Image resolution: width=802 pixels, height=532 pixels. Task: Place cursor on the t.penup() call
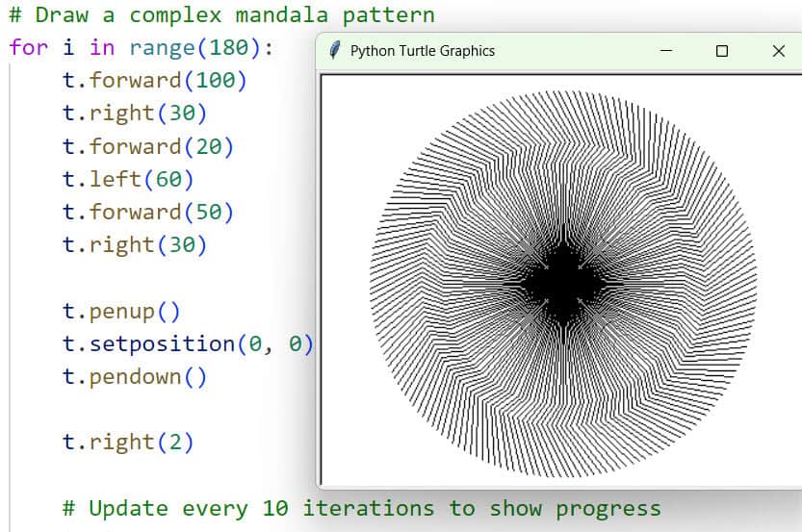tap(121, 312)
